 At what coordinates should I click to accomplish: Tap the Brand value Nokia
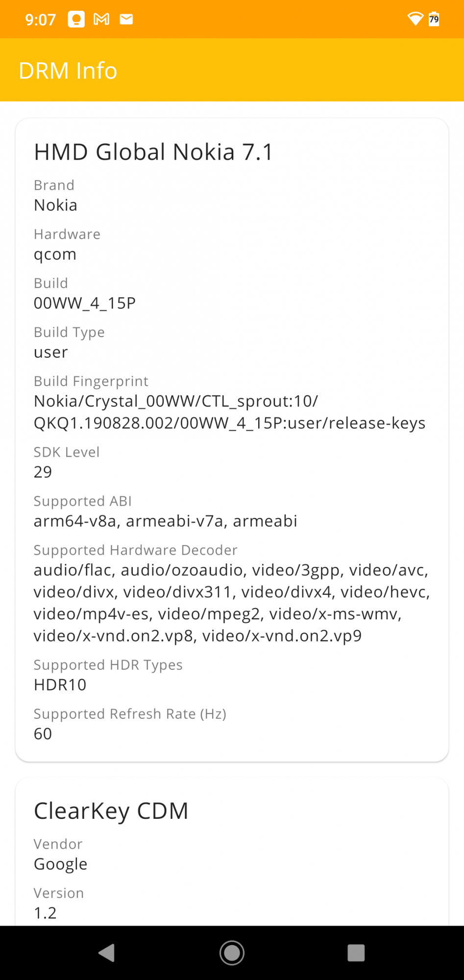pyautogui.click(x=55, y=205)
